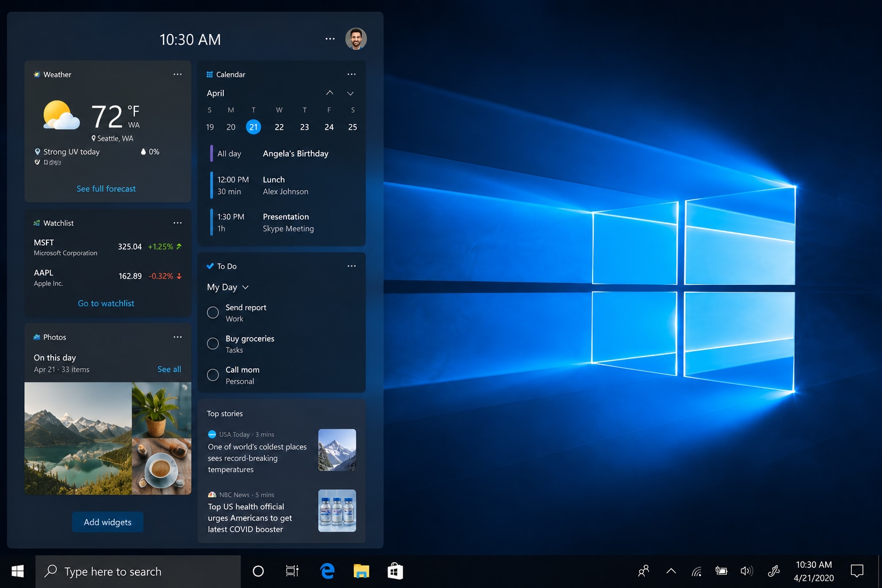Open the pen Windows Ink tray icon

(773, 571)
